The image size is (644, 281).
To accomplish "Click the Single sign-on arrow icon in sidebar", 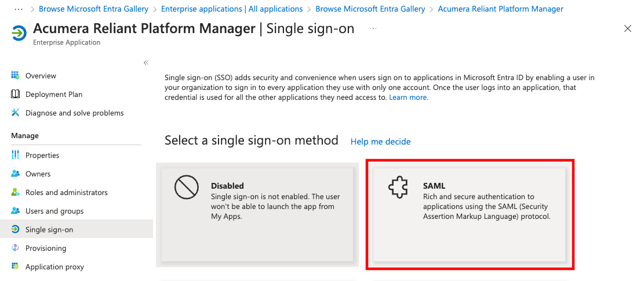I will click(x=15, y=229).
